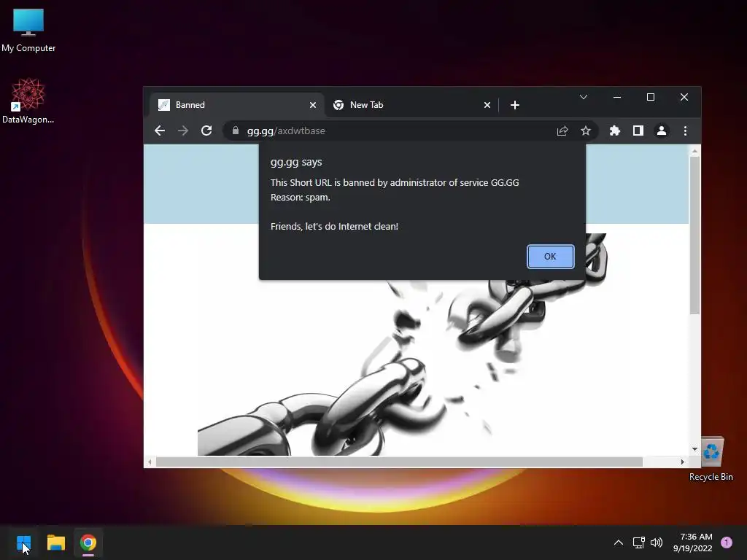
Task: Click the network tray icon
Action: coord(638,542)
